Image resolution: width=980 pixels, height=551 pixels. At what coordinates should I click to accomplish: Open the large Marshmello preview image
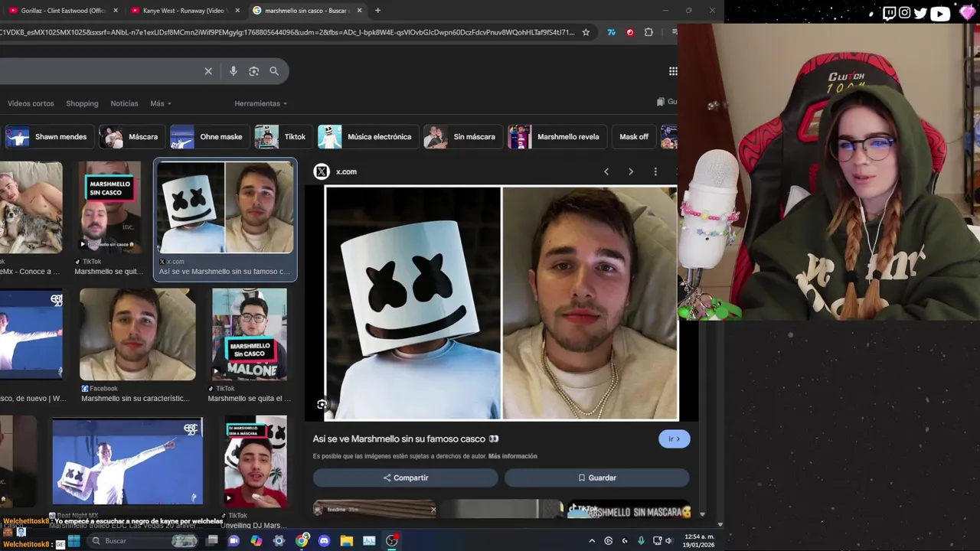(501, 303)
